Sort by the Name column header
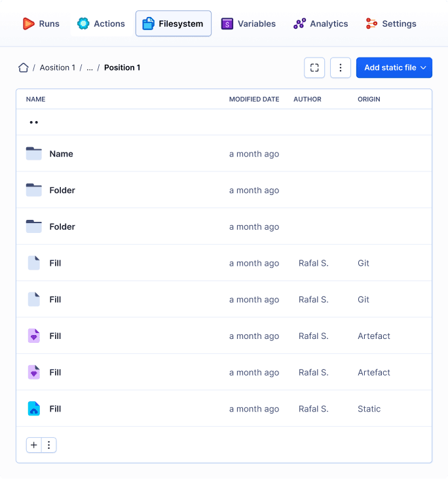This screenshot has height=479, width=448. point(35,99)
